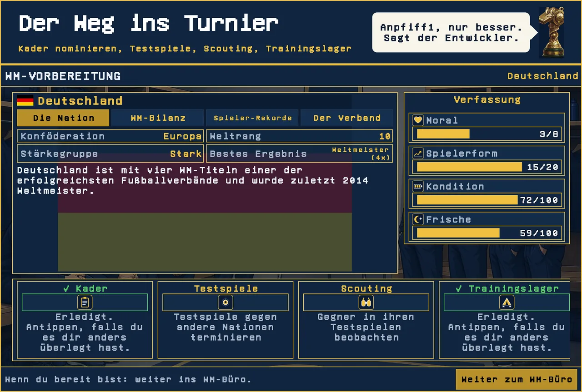Screen dimensions: 582x392
Task: Open the Kader clipboard icon
Action: (85, 302)
